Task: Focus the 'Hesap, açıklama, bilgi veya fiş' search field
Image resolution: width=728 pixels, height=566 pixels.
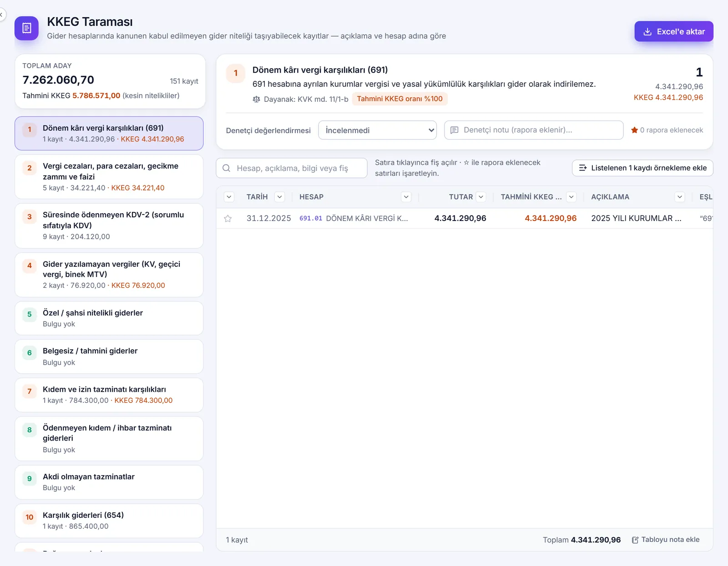Action: click(292, 168)
